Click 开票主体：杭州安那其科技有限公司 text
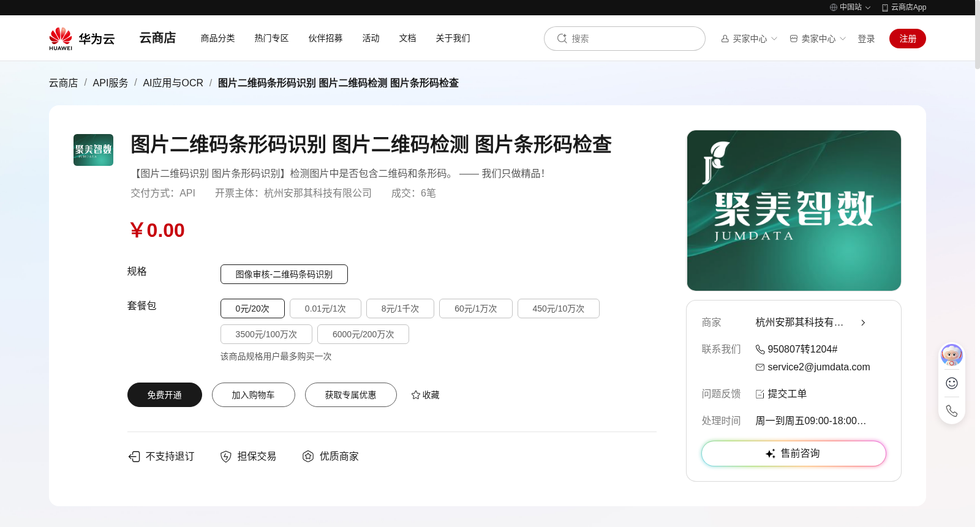 point(293,193)
